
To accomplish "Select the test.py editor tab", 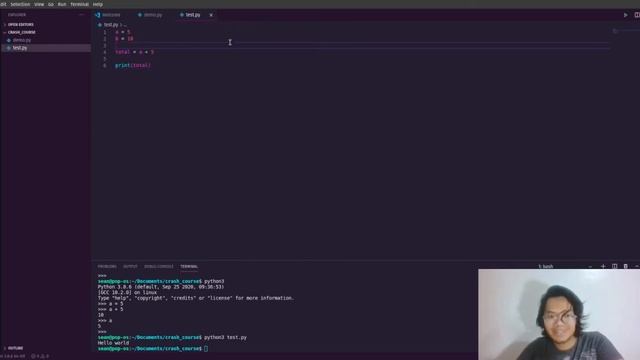I will pyautogui.click(x=193, y=15).
